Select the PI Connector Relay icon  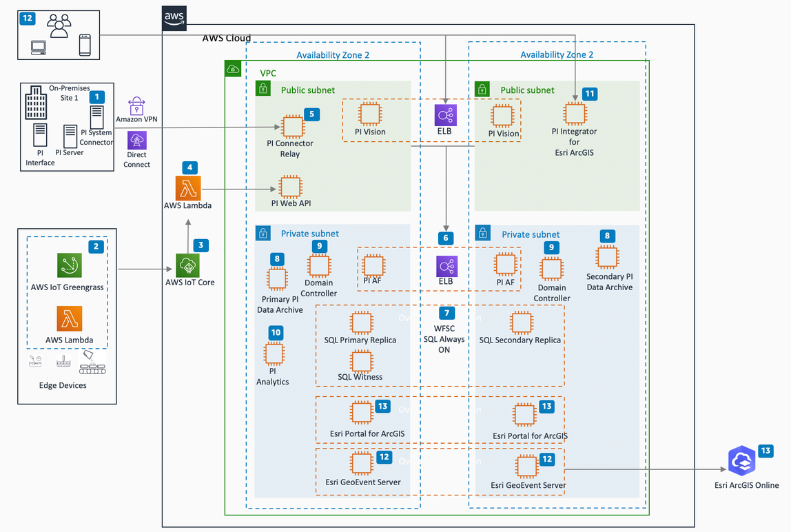pos(293,126)
